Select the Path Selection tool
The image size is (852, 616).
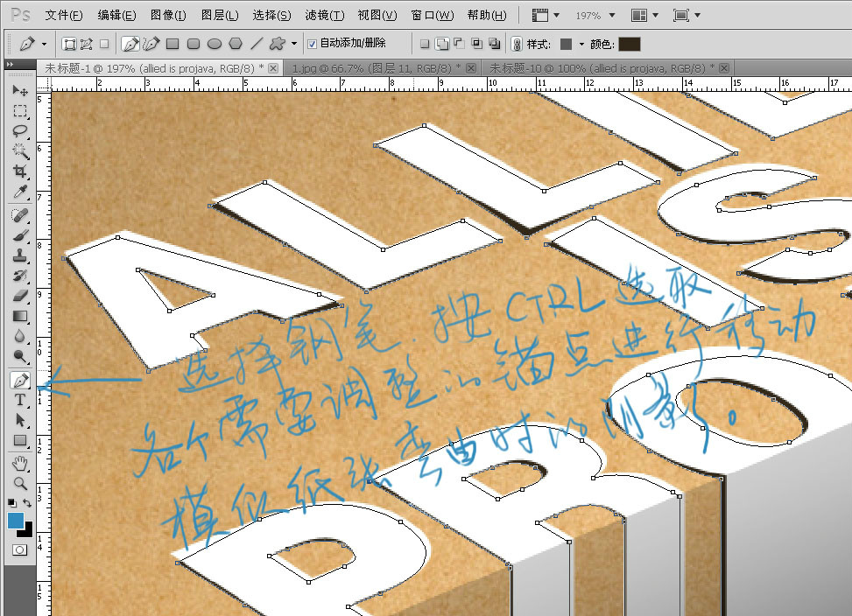[20, 420]
